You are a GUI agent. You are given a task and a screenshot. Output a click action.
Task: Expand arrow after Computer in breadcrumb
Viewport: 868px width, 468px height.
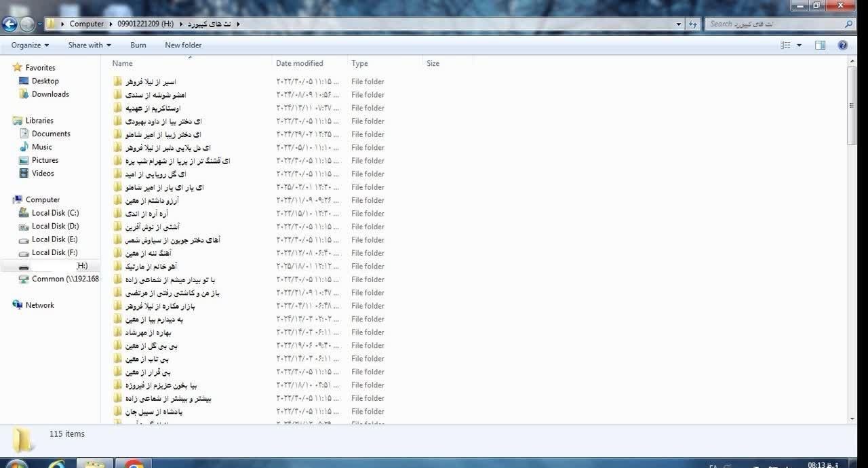pos(111,24)
